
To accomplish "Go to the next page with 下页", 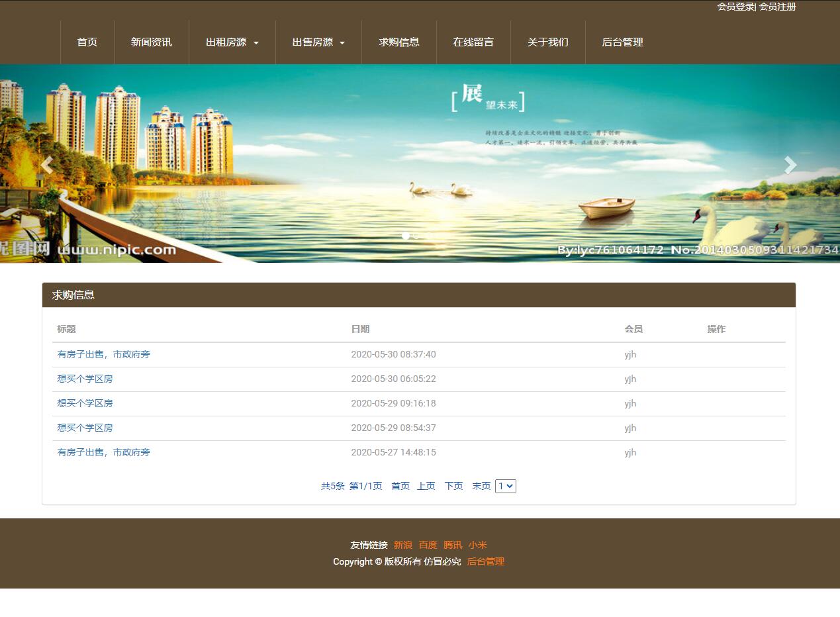I will point(453,485).
